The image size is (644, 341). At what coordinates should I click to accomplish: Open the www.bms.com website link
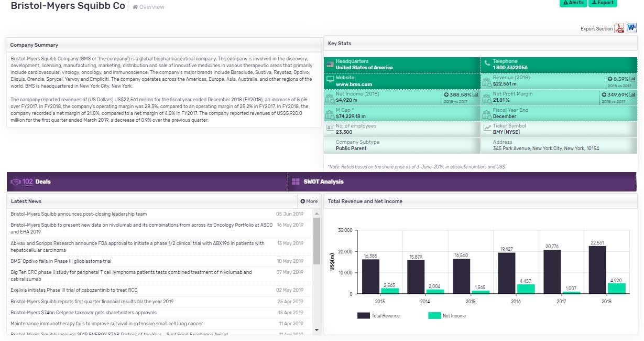pyautogui.click(x=354, y=84)
